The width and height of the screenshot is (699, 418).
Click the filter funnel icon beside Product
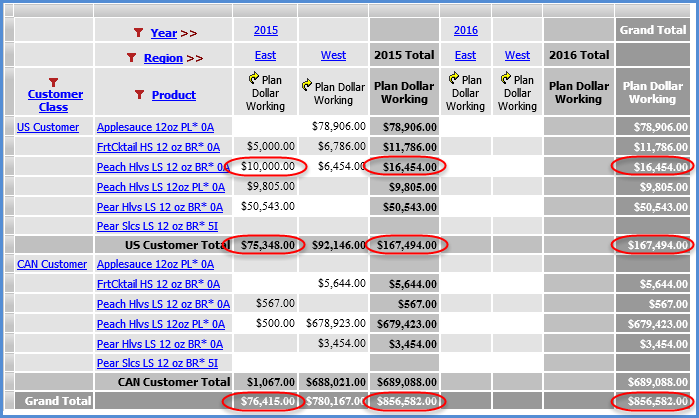point(140,95)
